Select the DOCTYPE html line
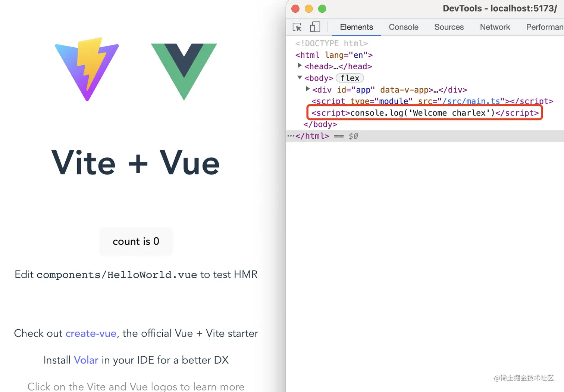The image size is (564, 392). 332,43
